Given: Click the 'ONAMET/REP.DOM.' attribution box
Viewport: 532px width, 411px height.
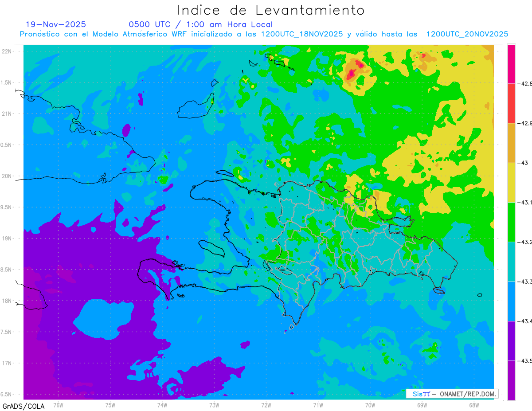Looking at the screenshot, I should tap(451, 394).
